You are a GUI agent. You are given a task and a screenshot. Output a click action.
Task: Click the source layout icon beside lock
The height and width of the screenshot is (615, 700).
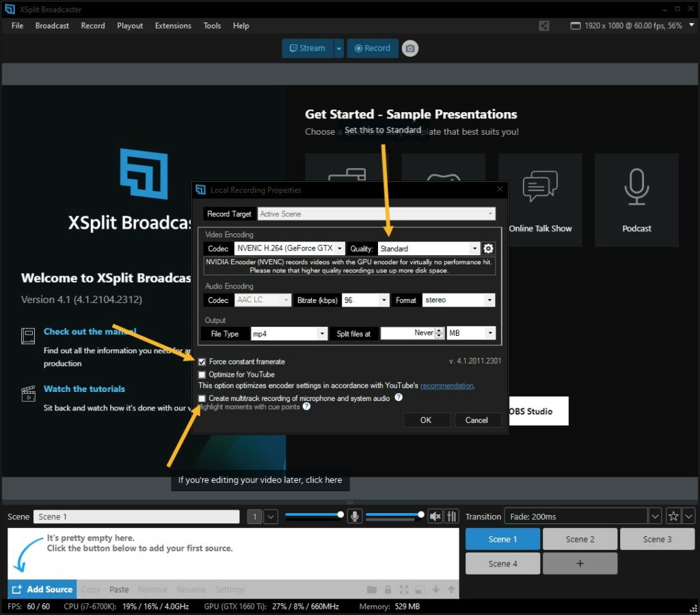point(420,590)
